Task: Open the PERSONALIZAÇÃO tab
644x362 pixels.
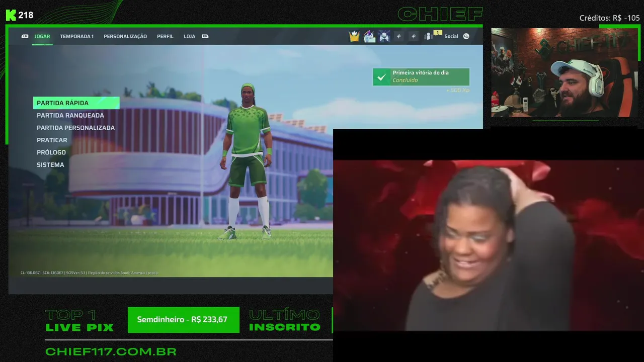Action: (x=125, y=36)
